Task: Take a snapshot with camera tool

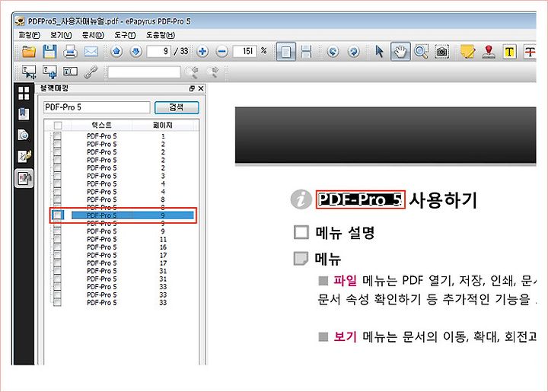Action: pos(441,52)
